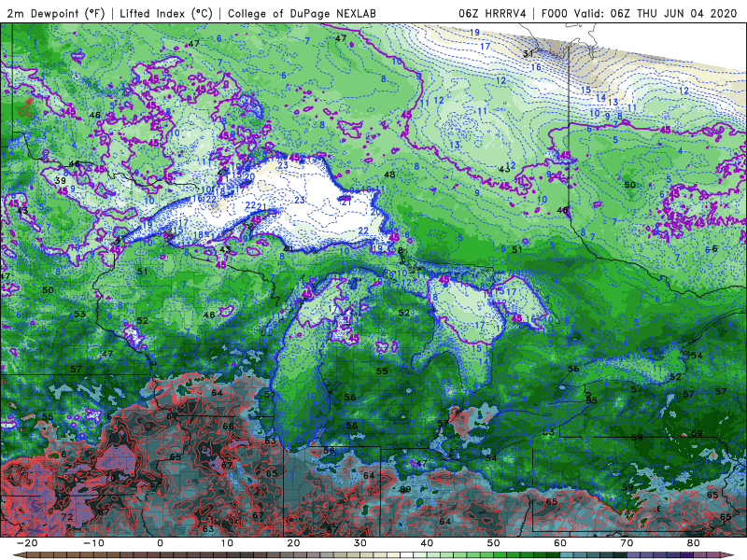Click the 'F000 Valid: 06Z THU JUN 04 2020' text
747x560 pixels.
pos(639,13)
